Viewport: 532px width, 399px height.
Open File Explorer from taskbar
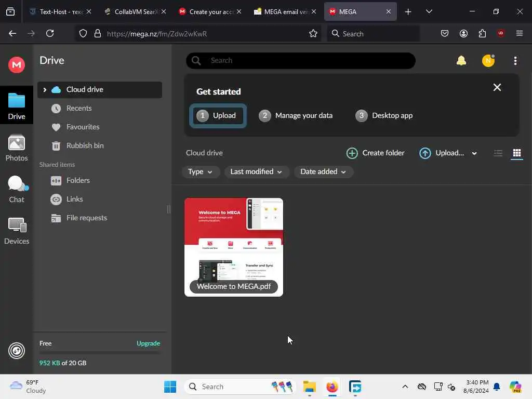(x=310, y=387)
